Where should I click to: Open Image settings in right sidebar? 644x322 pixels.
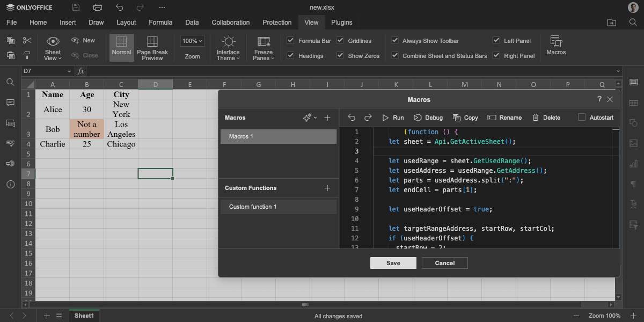pos(634,143)
